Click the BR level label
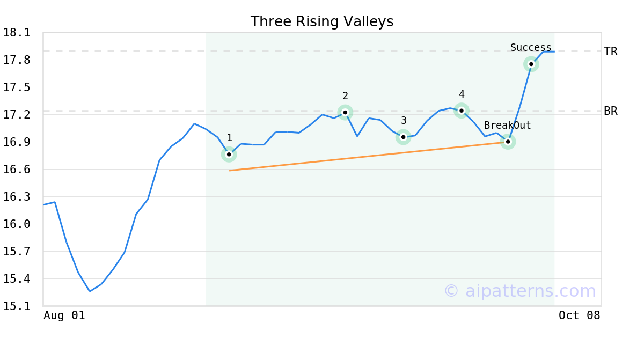 click(611, 111)
